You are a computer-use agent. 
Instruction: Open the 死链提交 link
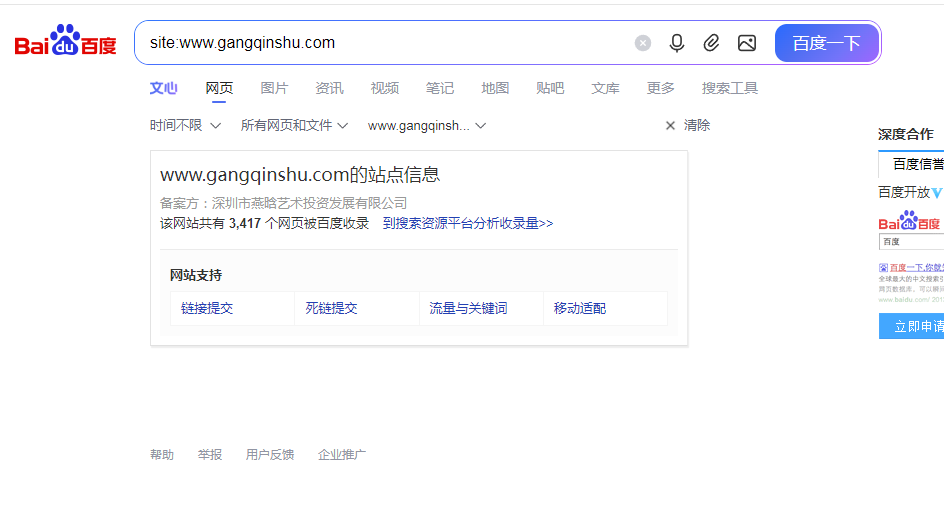(331, 308)
